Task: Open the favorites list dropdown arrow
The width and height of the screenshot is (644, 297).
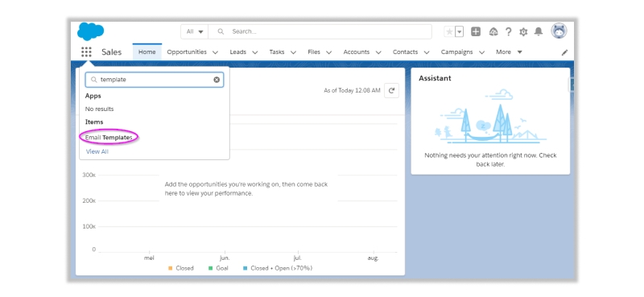Action: pos(459,31)
